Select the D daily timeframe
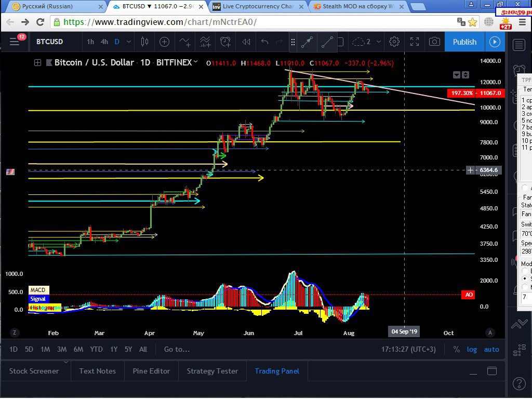 (x=117, y=42)
